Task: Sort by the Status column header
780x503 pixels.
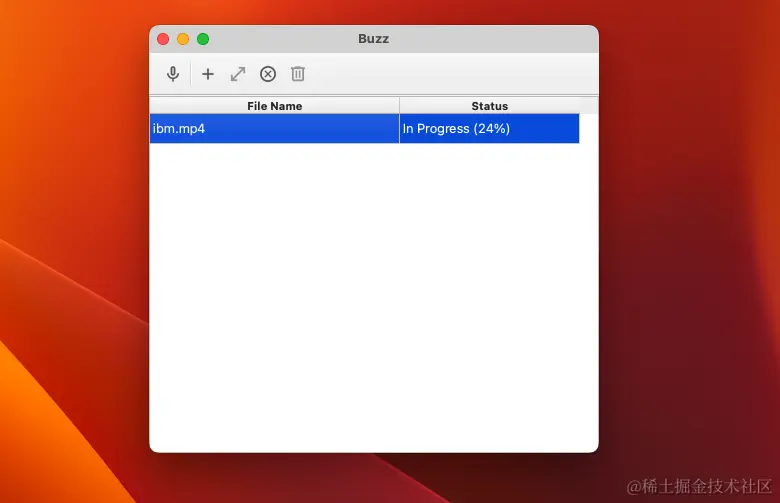Action: (x=489, y=106)
